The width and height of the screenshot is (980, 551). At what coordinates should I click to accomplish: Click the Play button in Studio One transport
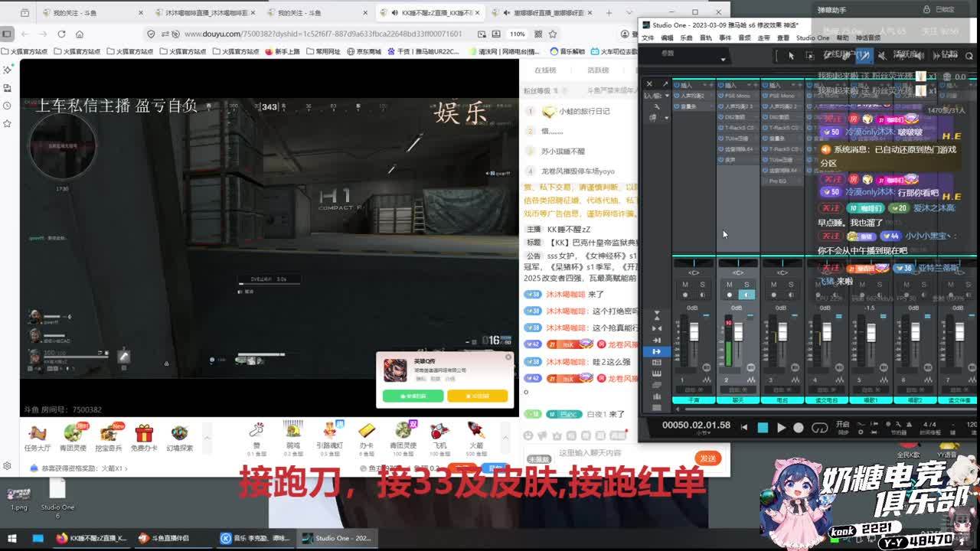[781, 428]
